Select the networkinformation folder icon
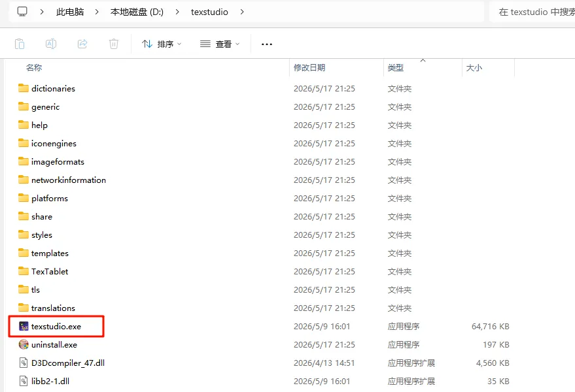The image size is (575, 392). tap(24, 180)
